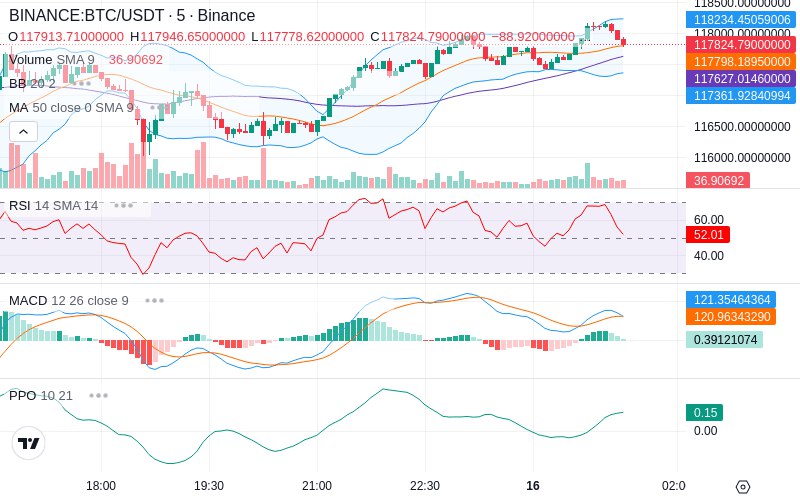Click the Volume SMA value 36.90692 in legend

tap(136, 60)
